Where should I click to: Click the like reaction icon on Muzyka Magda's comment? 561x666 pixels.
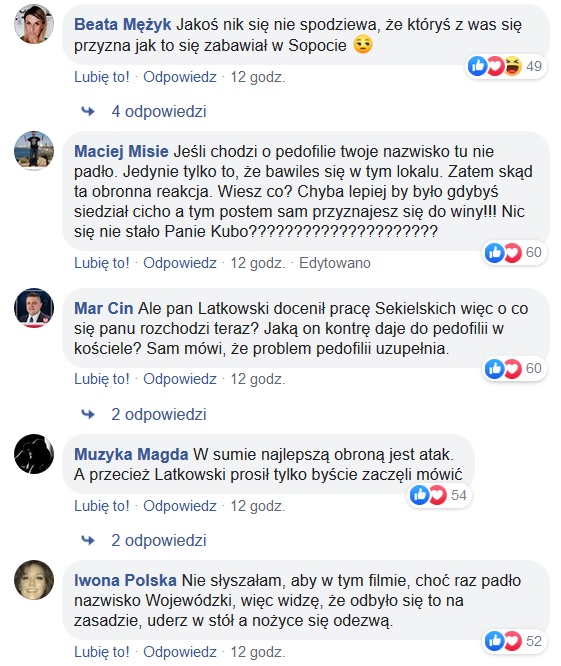(x=420, y=495)
